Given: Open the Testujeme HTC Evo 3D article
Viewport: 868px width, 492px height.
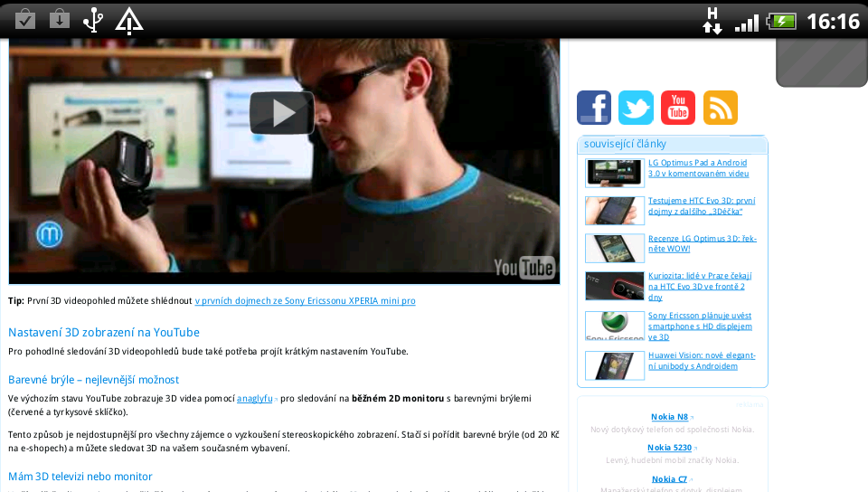Looking at the screenshot, I should click(x=701, y=205).
